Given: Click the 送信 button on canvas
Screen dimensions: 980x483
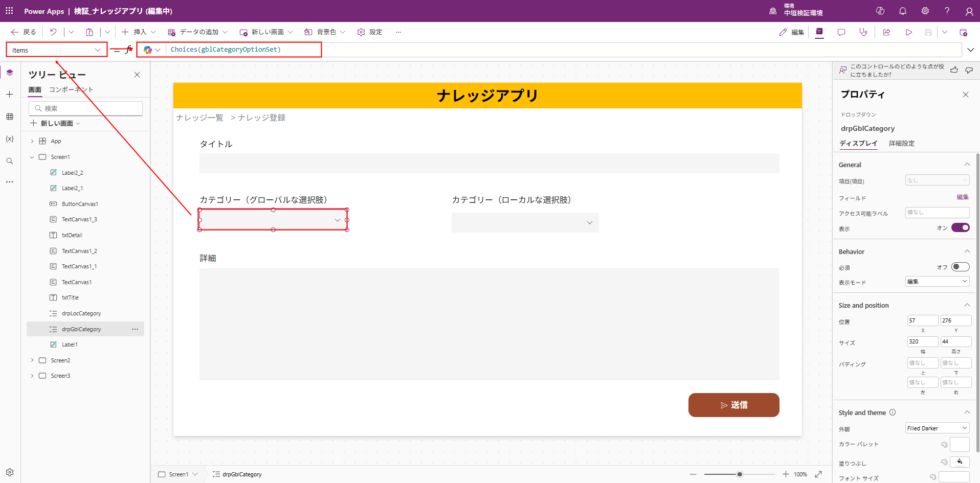Looking at the screenshot, I should [x=733, y=405].
